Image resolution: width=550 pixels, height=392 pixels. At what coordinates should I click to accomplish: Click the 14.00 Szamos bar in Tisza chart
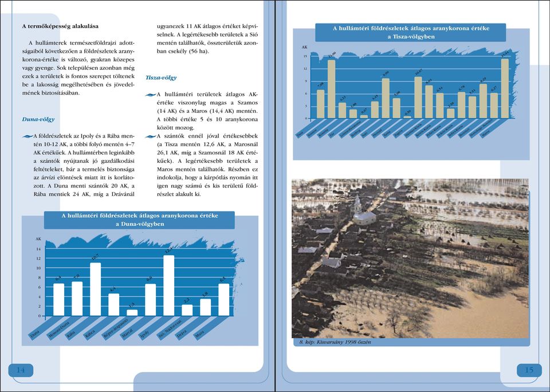click(332, 89)
